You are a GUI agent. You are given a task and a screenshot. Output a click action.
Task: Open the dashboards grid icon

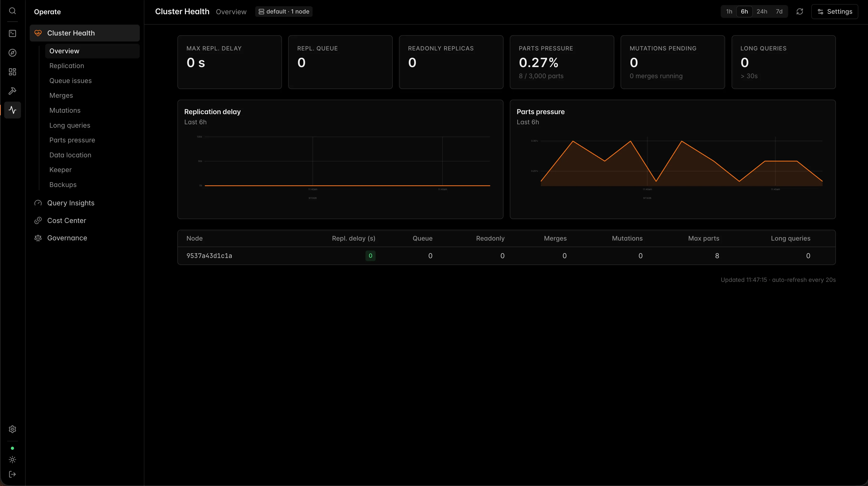(13, 72)
